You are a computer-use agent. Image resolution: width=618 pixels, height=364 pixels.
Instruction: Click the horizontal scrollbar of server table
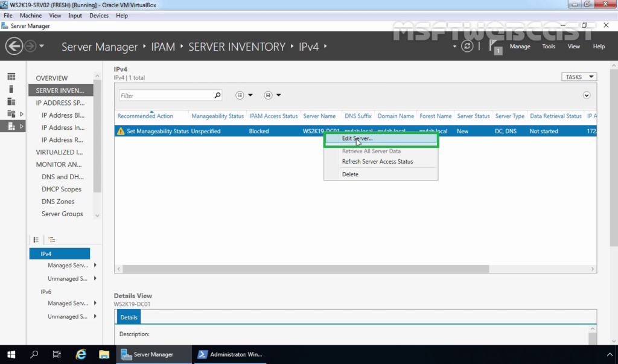(x=306, y=269)
